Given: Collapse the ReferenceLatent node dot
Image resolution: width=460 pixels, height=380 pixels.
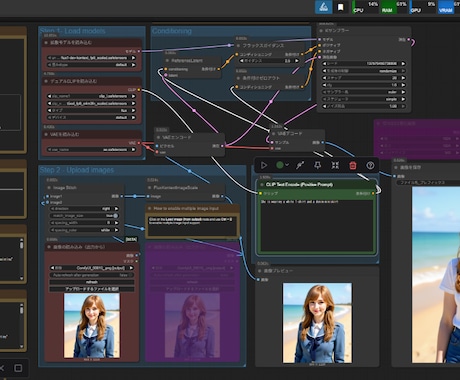Looking at the screenshot, I should pos(167,61).
